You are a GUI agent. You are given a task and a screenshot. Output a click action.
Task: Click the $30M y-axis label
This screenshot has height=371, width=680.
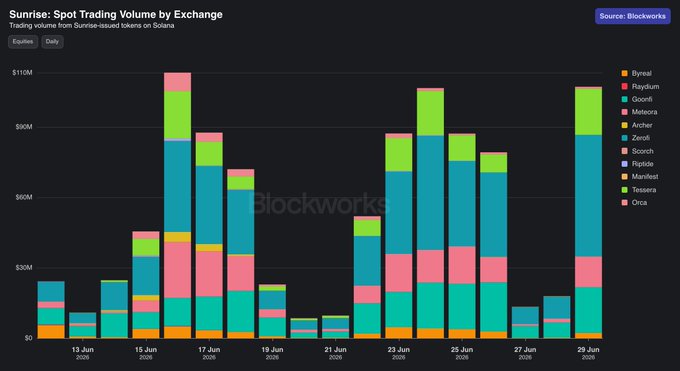point(24,268)
